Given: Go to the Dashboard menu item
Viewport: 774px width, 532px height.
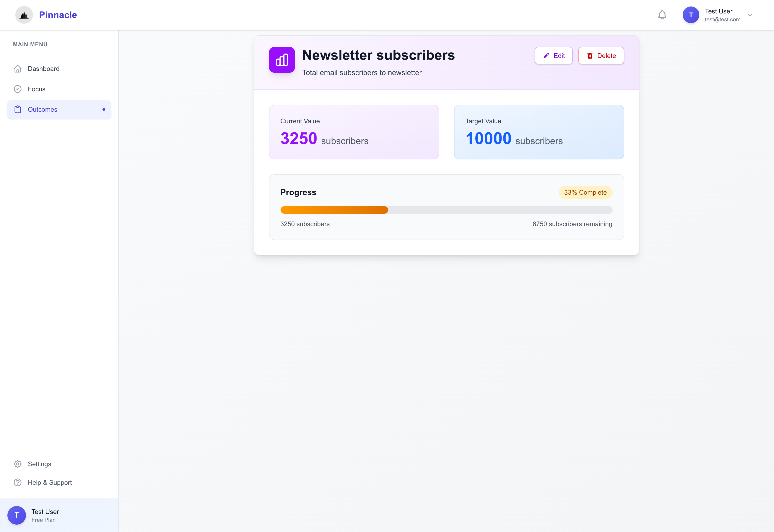Looking at the screenshot, I should (44, 69).
